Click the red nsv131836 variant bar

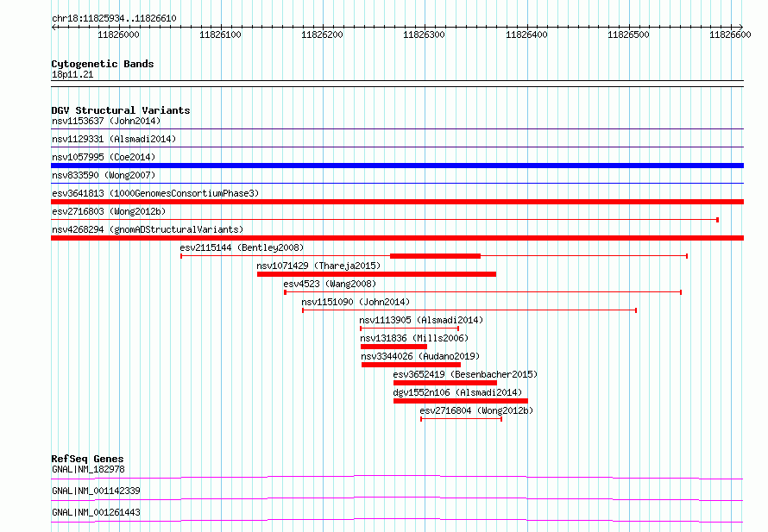(x=393, y=347)
